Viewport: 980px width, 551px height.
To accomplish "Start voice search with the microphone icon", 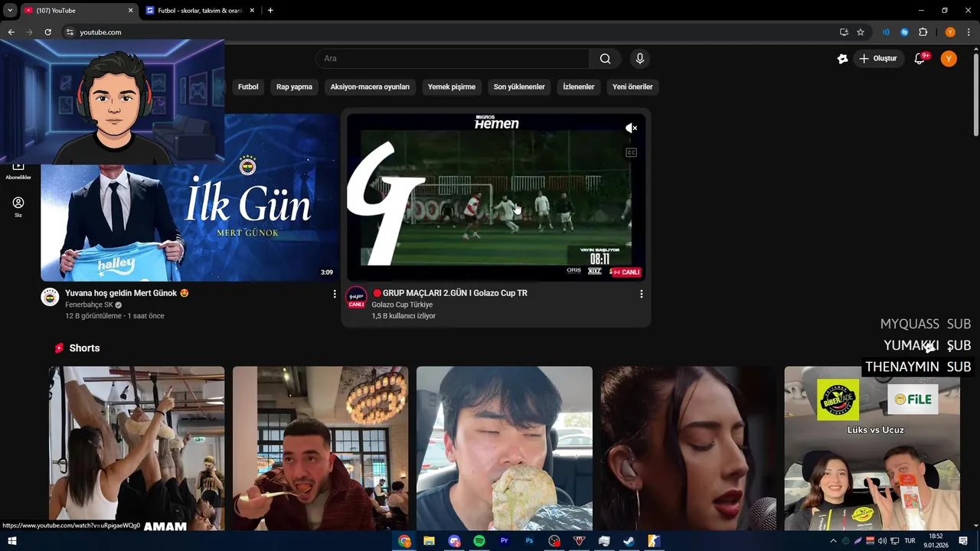I will (639, 59).
